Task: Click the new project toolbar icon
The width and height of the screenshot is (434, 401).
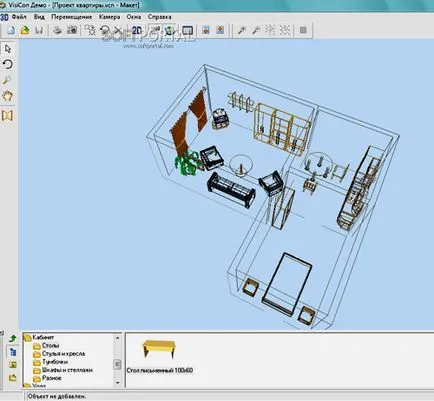Action: (x=11, y=31)
